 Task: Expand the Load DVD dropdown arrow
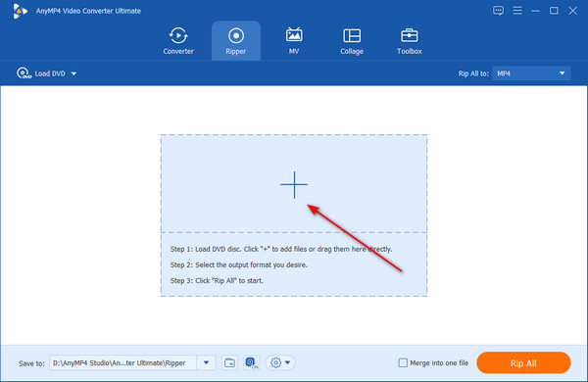[x=73, y=73]
